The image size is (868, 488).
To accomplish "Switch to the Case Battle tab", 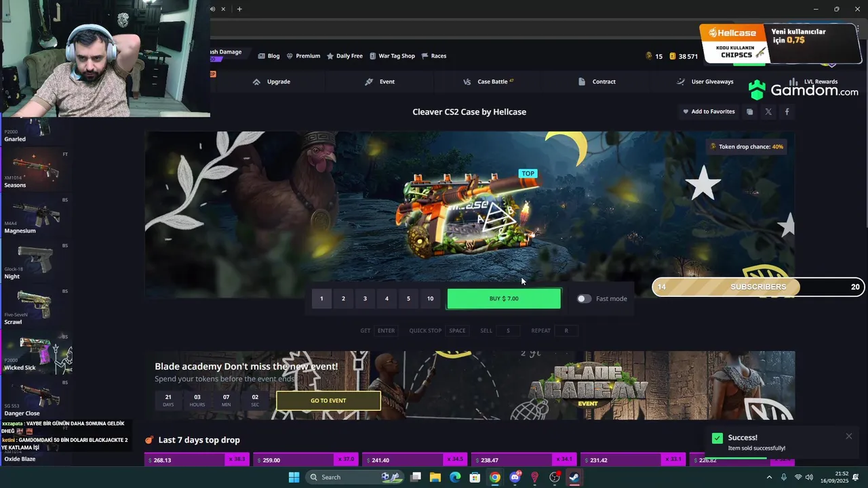I will 488,82.
